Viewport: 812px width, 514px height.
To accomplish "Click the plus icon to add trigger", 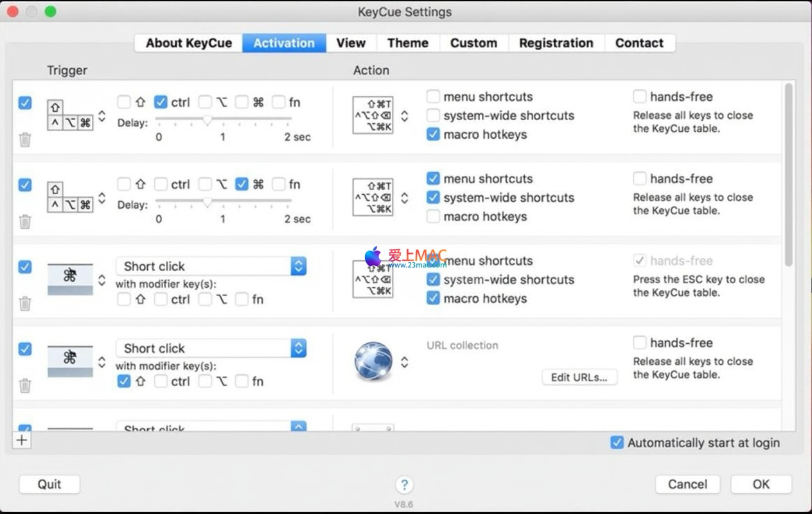I will pyautogui.click(x=22, y=440).
